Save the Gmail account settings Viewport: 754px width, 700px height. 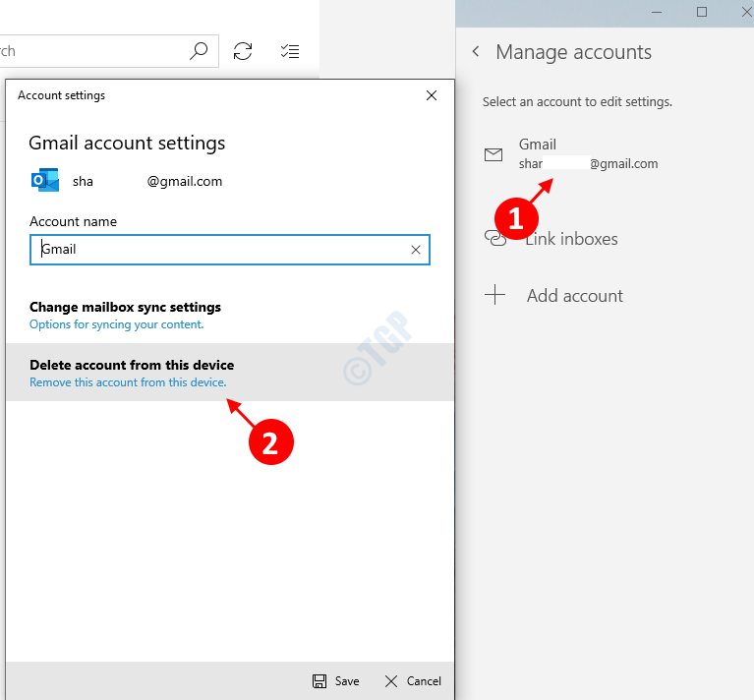tap(335, 680)
